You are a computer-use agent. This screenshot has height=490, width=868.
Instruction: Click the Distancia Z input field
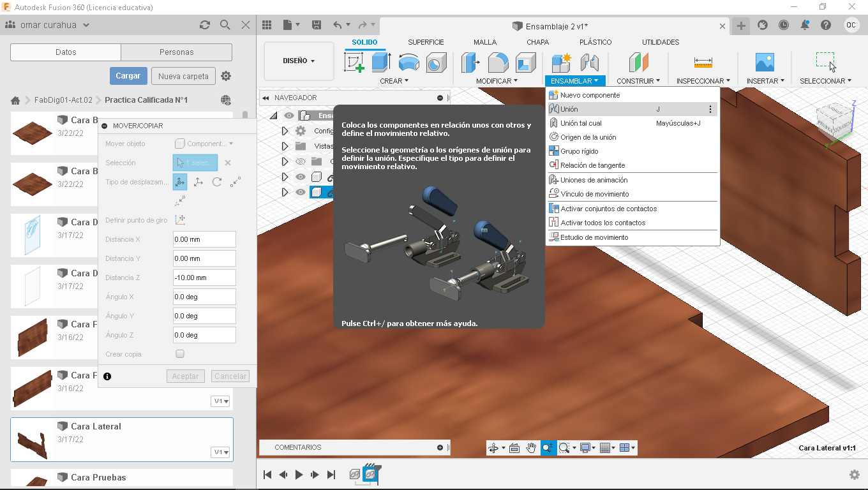pos(204,278)
